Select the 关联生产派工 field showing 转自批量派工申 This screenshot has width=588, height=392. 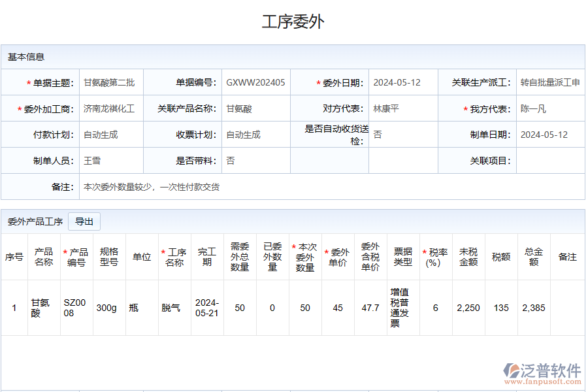click(549, 82)
